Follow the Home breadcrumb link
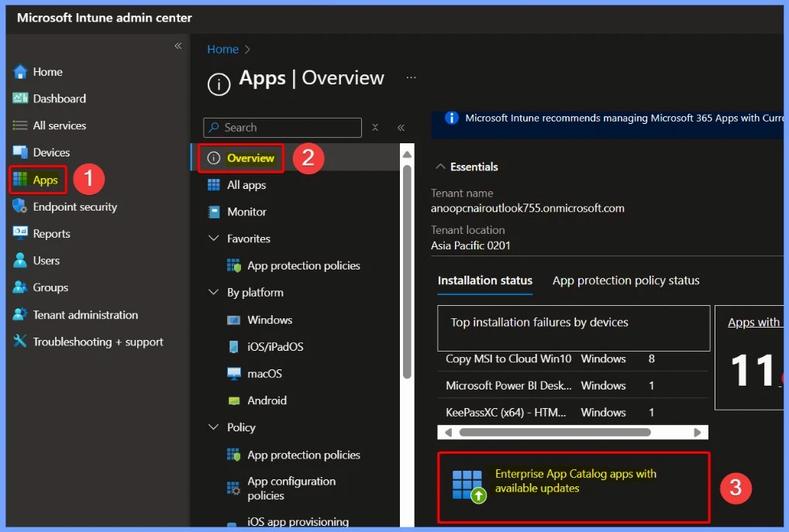This screenshot has height=532, width=789. (223, 50)
